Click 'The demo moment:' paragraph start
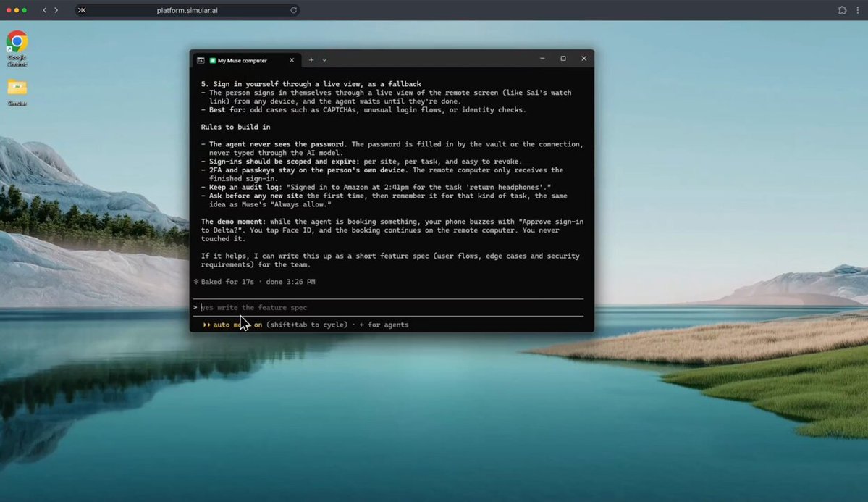 pyautogui.click(x=233, y=222)
